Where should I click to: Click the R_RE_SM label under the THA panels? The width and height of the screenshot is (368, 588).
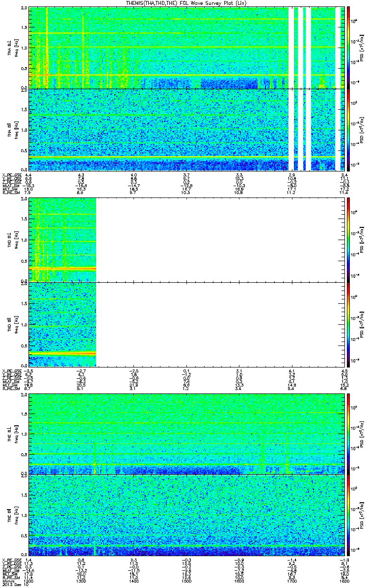click(10, 193)
